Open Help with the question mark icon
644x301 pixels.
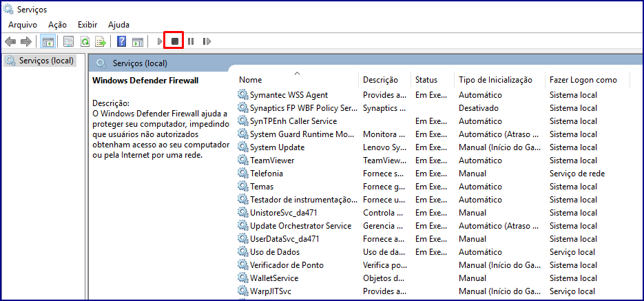coord(122,41)
